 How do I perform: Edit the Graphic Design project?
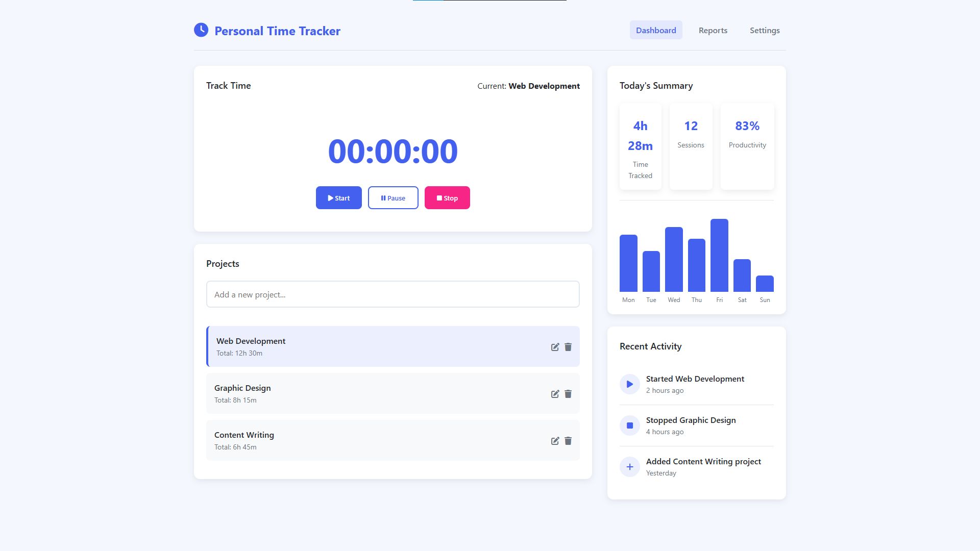coord(555,394)
